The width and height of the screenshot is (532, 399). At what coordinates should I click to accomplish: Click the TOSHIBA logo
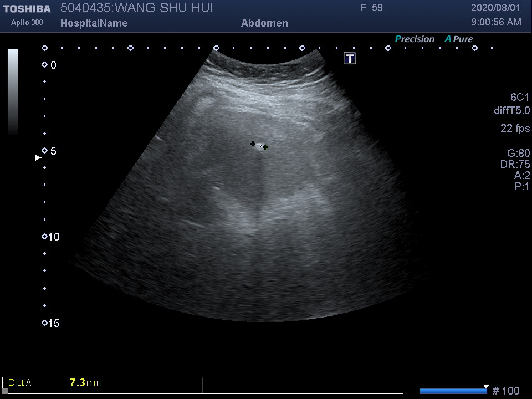click(x=27, y=9)
